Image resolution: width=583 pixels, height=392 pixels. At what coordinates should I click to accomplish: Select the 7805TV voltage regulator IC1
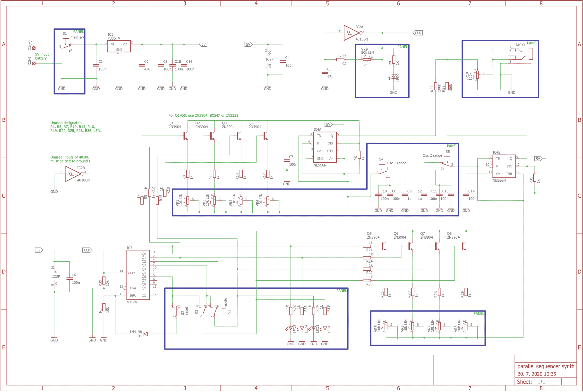119,46
